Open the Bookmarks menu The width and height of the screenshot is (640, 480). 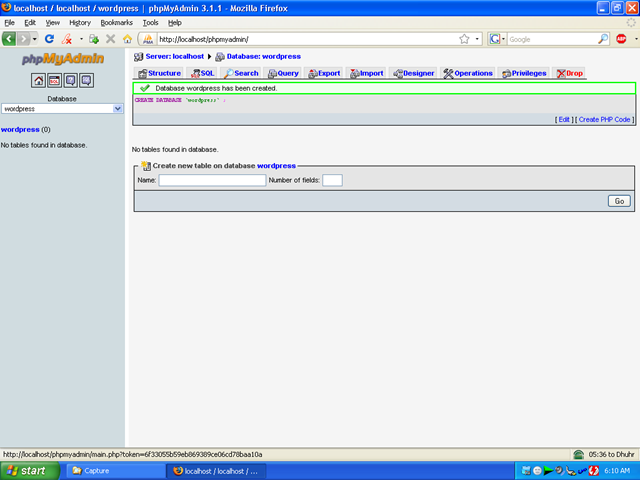pos(116,23)
